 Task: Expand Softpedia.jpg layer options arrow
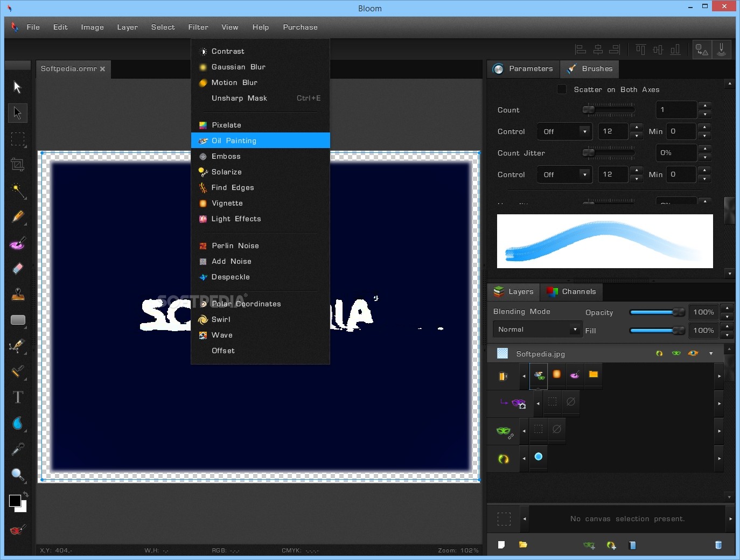coord(711,353)
